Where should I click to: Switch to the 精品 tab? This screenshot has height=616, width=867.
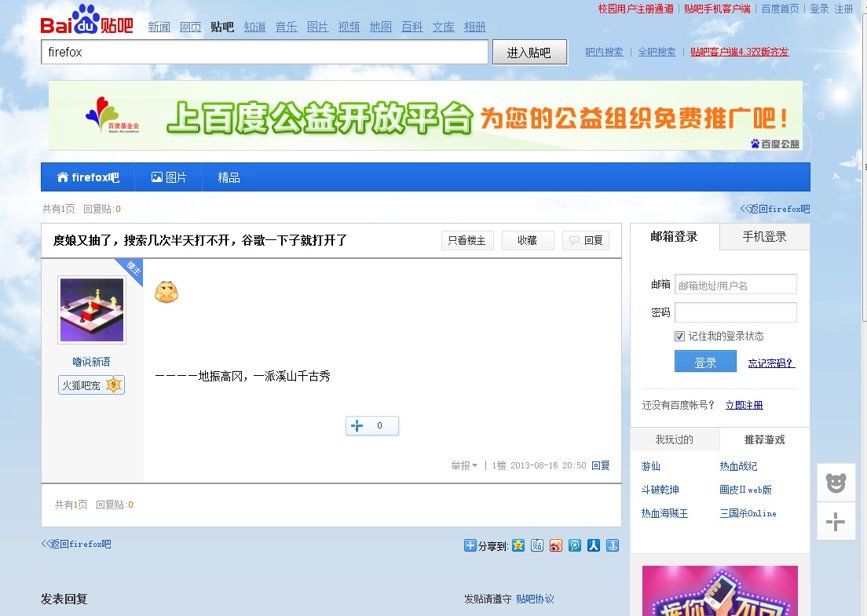(x=229, y=177)
